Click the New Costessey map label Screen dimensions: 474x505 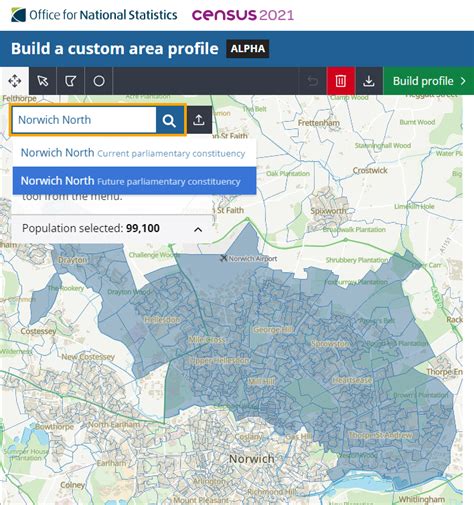point(88,357)
